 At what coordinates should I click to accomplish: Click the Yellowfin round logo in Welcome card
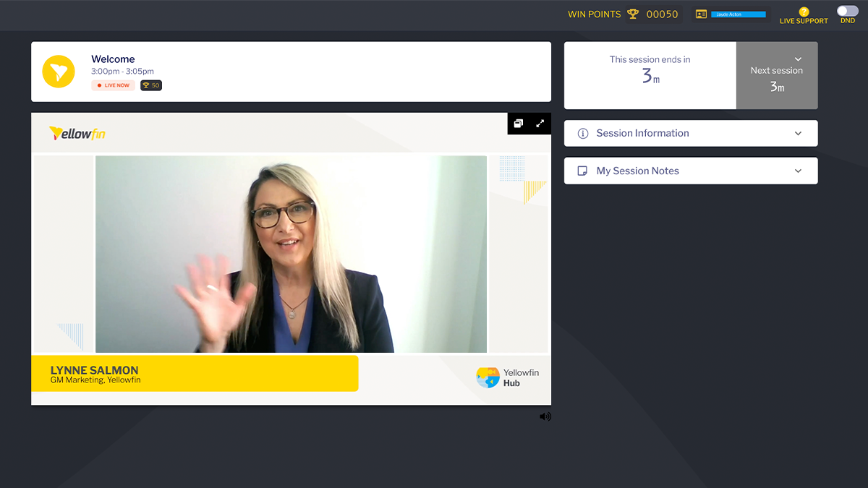tap(59, 72)
